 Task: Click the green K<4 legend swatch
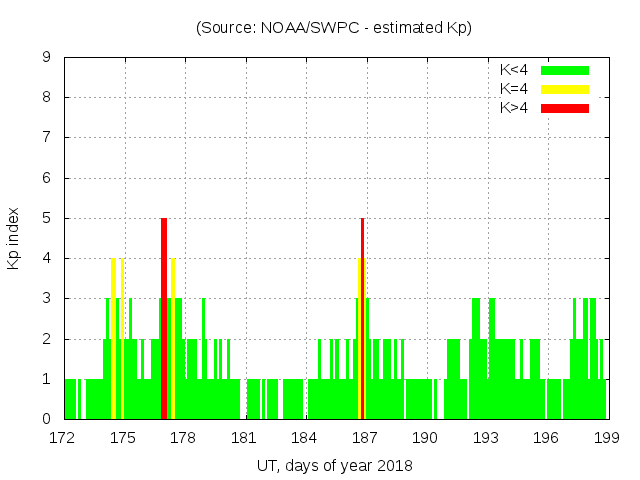[x=565, y=70]
